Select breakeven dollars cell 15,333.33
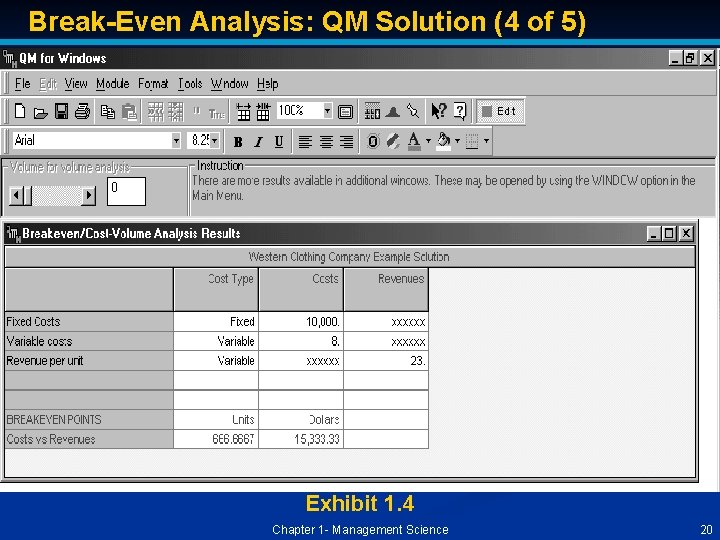 click(301, 439)
